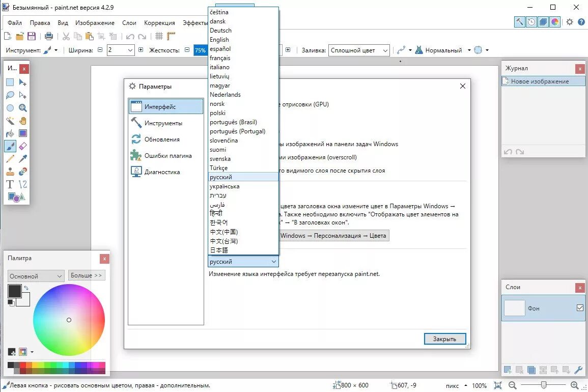
Task: Click the Print toolbar icon
Action: point(49,36)
